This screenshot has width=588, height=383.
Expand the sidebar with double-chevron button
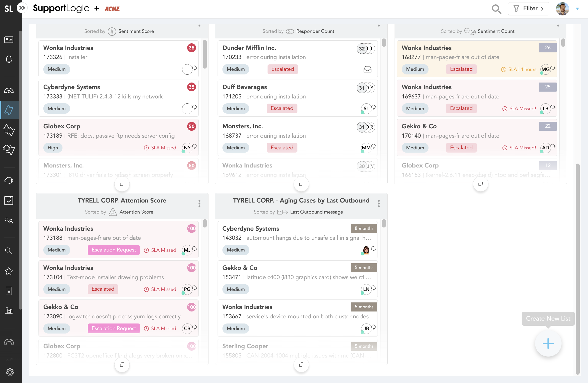click(22, 8)
